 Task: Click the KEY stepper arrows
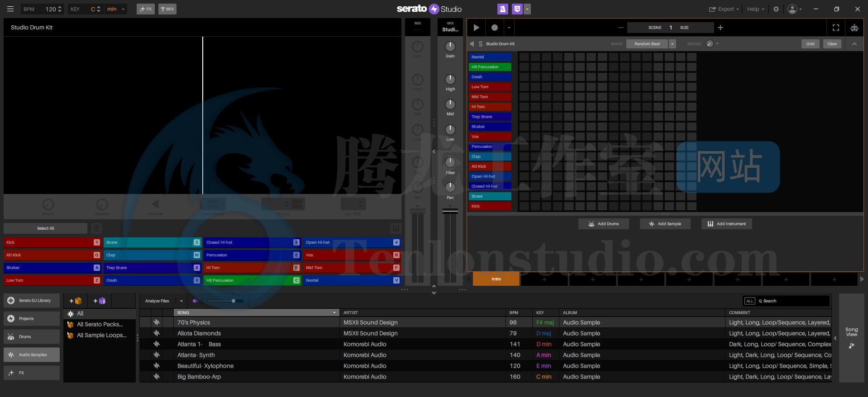click(x=99, y=9)
